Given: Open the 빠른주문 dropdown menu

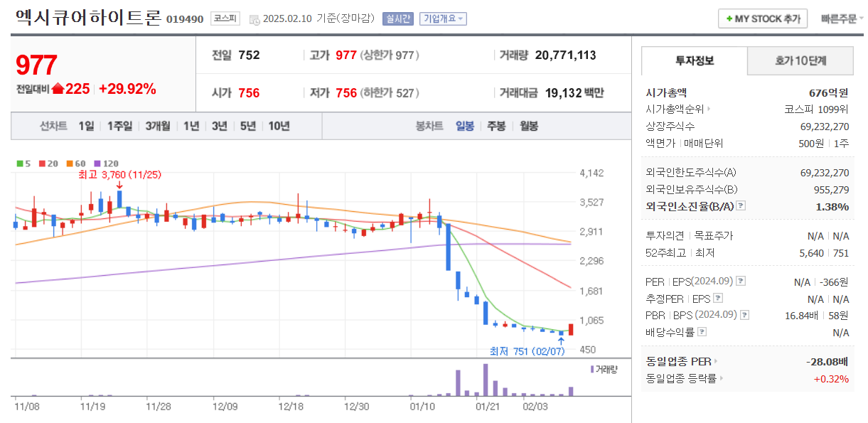Looking at the screenshot, I should tap(842, 19).
